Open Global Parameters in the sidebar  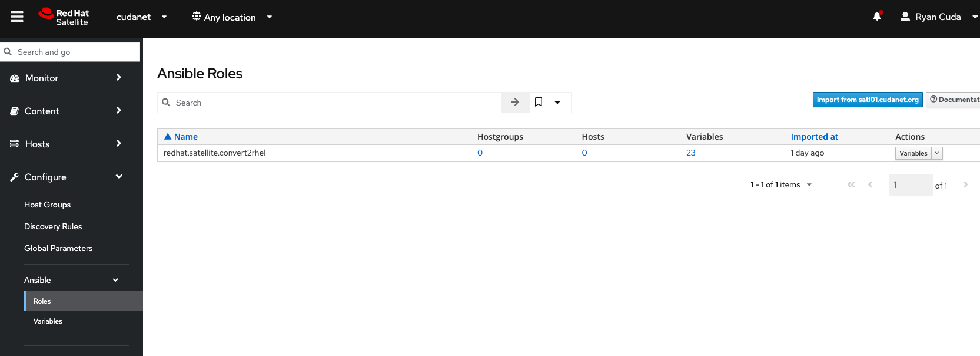(58, 248)
